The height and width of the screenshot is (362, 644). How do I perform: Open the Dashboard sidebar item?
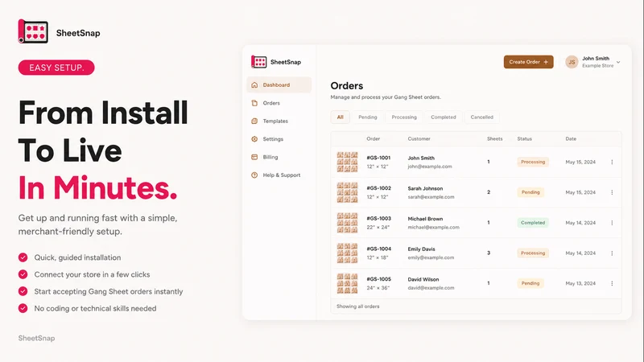click(x=279, y=85)
